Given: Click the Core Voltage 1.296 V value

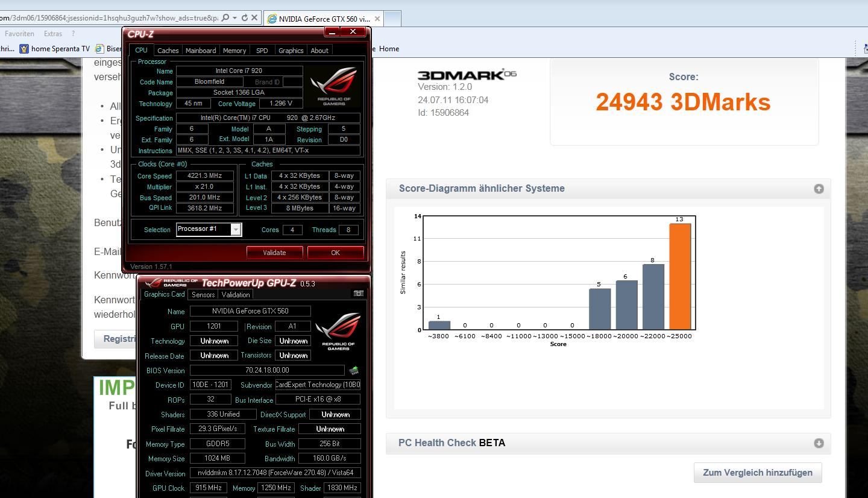Looking at the screenshot, I should coord(281,104).
